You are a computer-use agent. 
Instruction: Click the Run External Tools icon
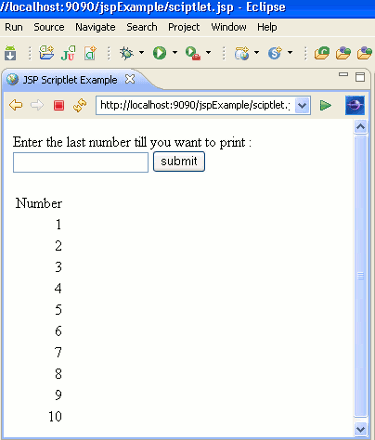click(193, 53)
